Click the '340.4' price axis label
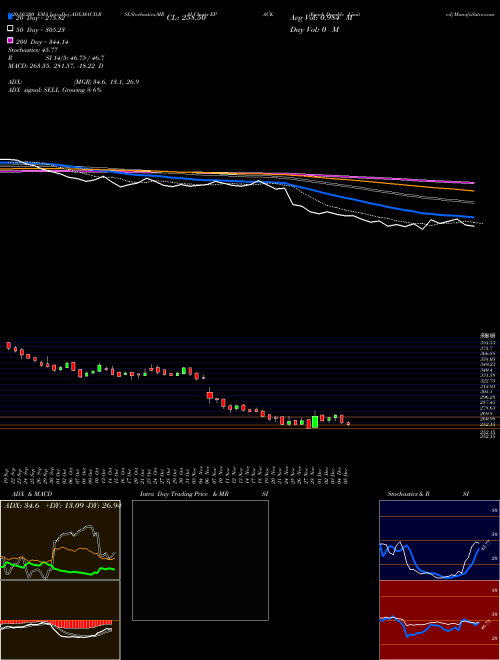This screenshot has width=500, height=660. point(488,370)
